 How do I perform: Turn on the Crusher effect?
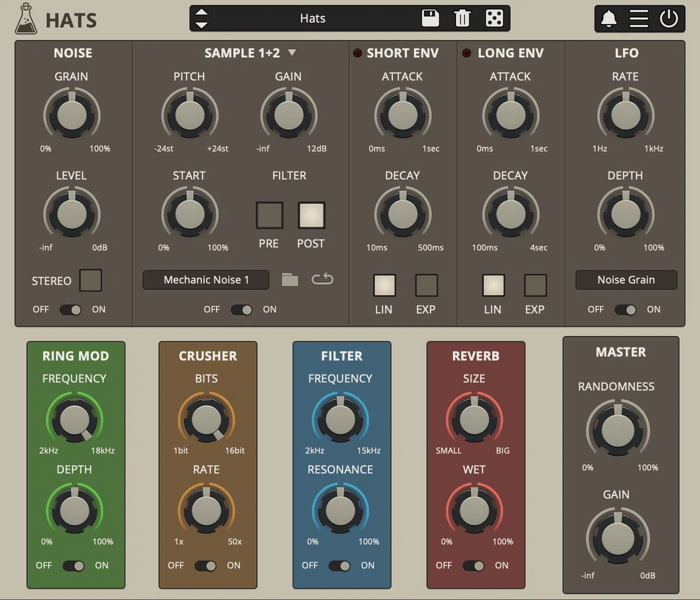205,566
